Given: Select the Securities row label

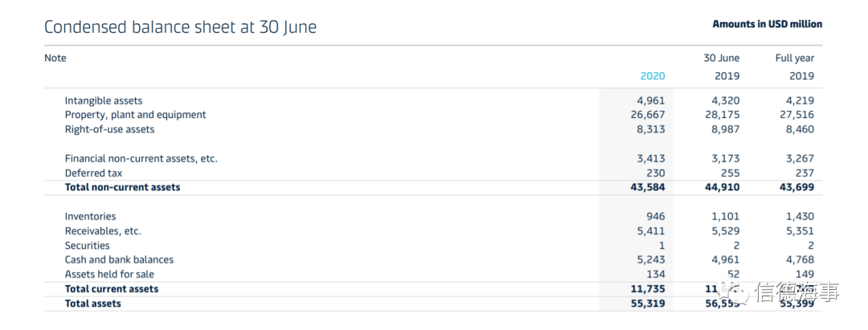Looking at the screenshot, I should click(88, 246).
